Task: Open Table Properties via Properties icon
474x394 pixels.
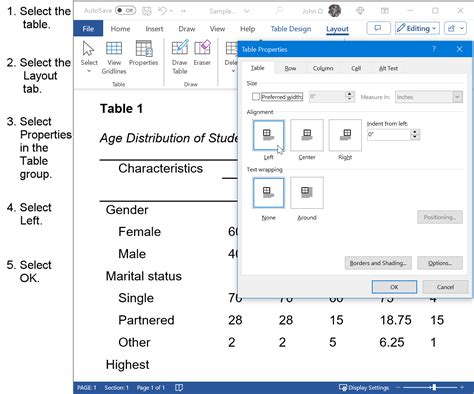Action: click(144, 49)
